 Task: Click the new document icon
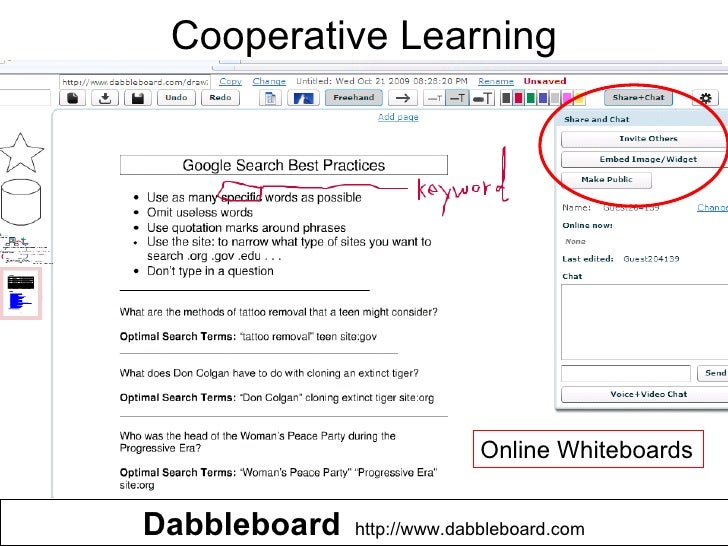[73, 98]
